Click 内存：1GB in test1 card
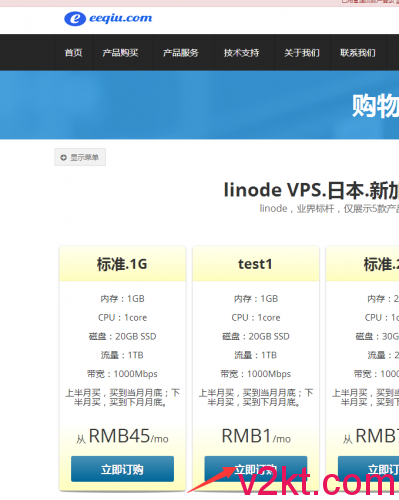Screen dimensions: 399x500 [256, 299]
